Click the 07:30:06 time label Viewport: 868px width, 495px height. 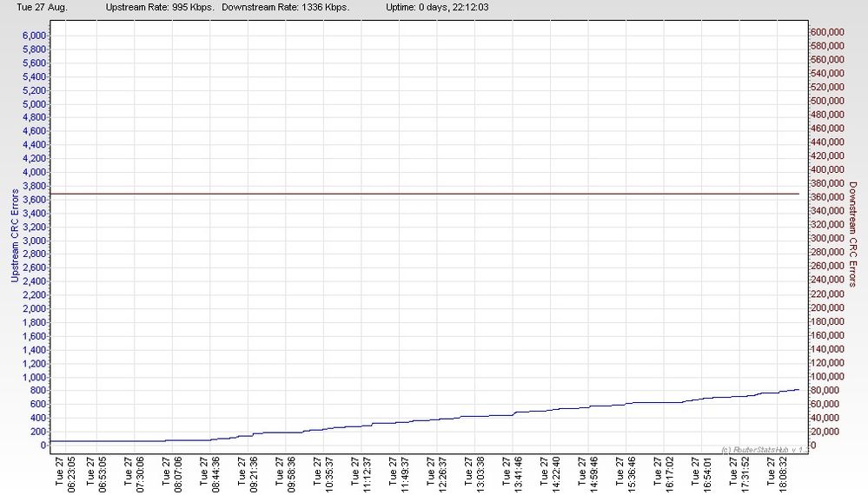[x=140, y=474]
